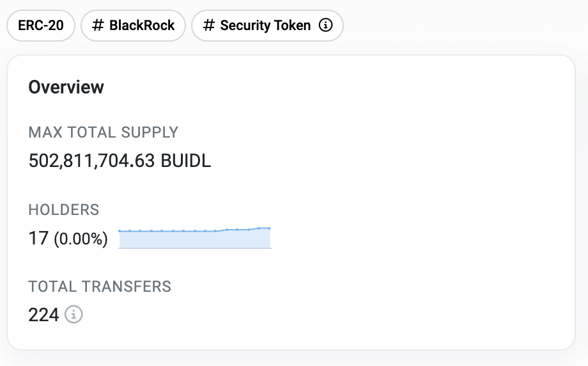
Task: Click the 224 total transfers value
Action: [43, 314]
